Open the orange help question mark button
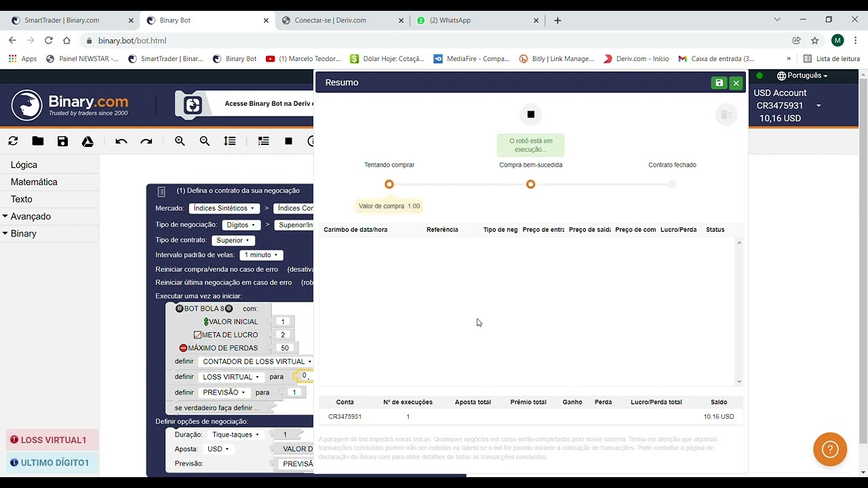The image size is (868, 488). pos(830,449)
